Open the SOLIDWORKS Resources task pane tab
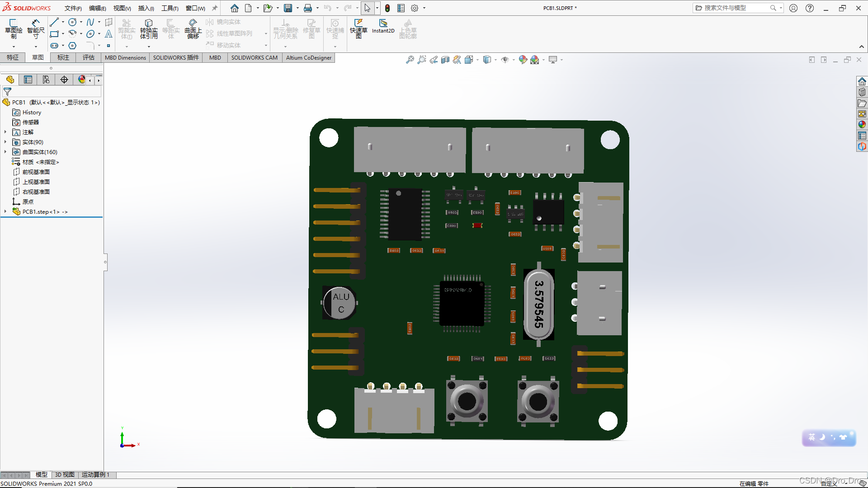This screenshot has width=868, height=488. 862,81
